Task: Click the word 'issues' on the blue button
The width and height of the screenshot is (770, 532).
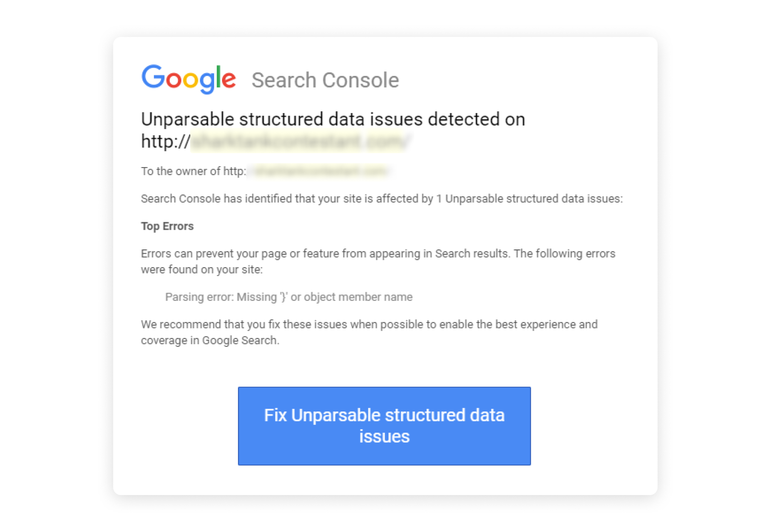Action: pyautogui.click(x=384, y=437)
